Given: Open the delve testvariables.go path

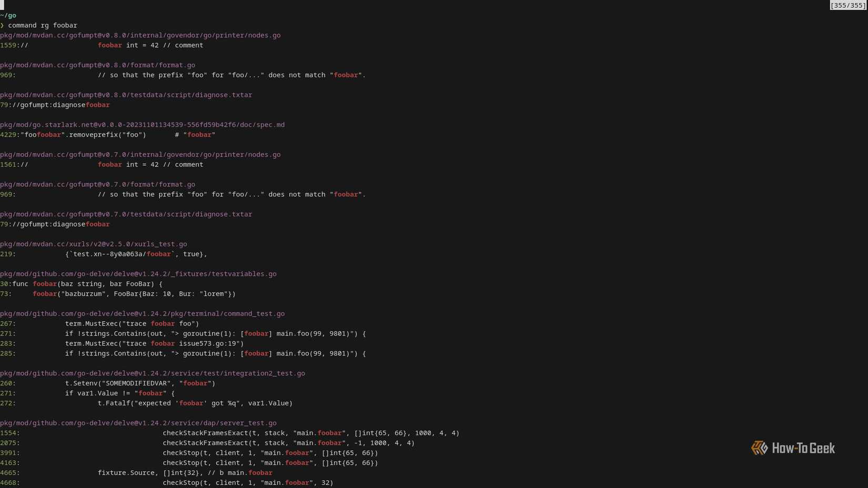Looking at the screenshot, I should 138,273.
